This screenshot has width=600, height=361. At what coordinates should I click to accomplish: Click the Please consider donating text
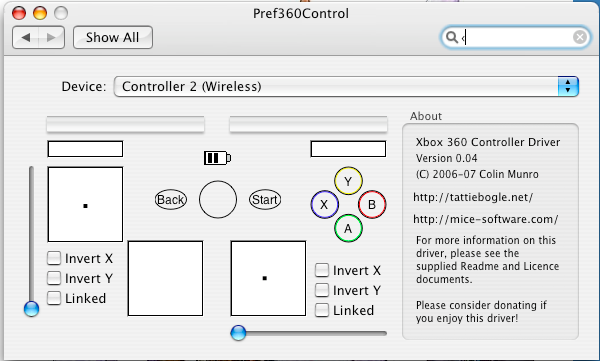(481, 312)
